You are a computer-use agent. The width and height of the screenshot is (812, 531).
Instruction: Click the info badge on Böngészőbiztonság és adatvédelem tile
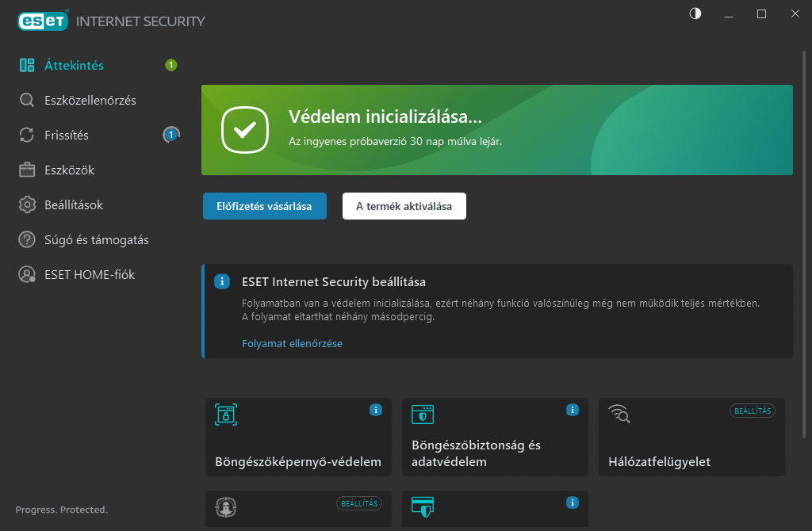(573, 410)
